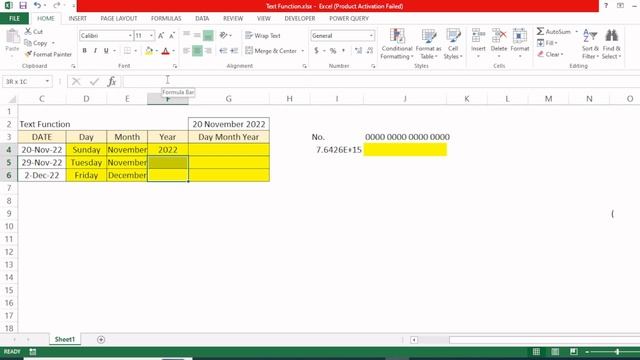Click Merge & Center button
Viewport: 640px width, 360px height.
(271, 51)
